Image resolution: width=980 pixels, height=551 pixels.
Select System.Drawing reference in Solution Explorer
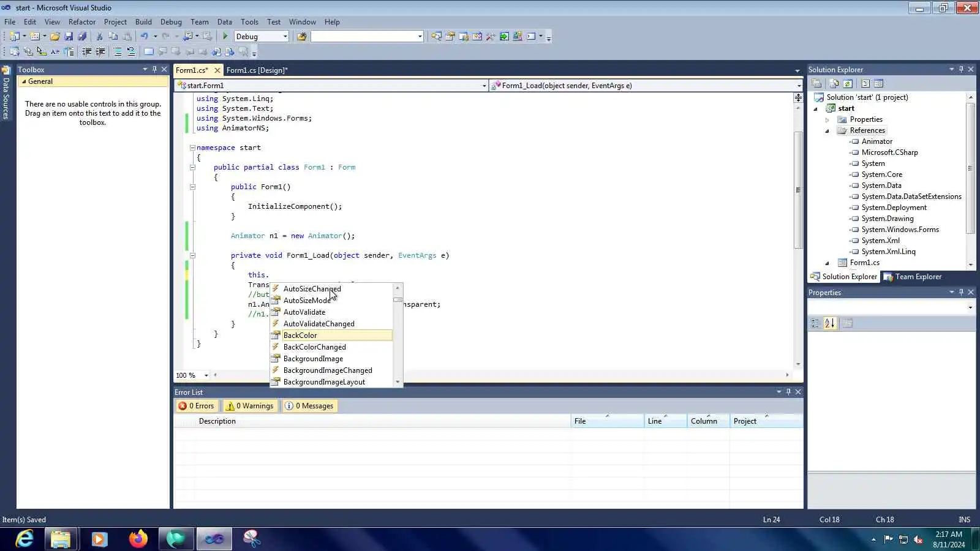coord(887,219)
